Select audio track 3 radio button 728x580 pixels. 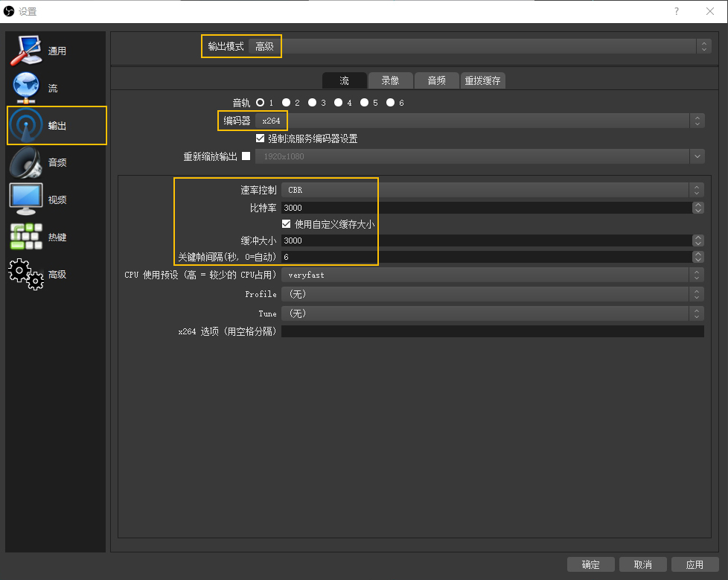pyautogui.click(x=312, y=103)
